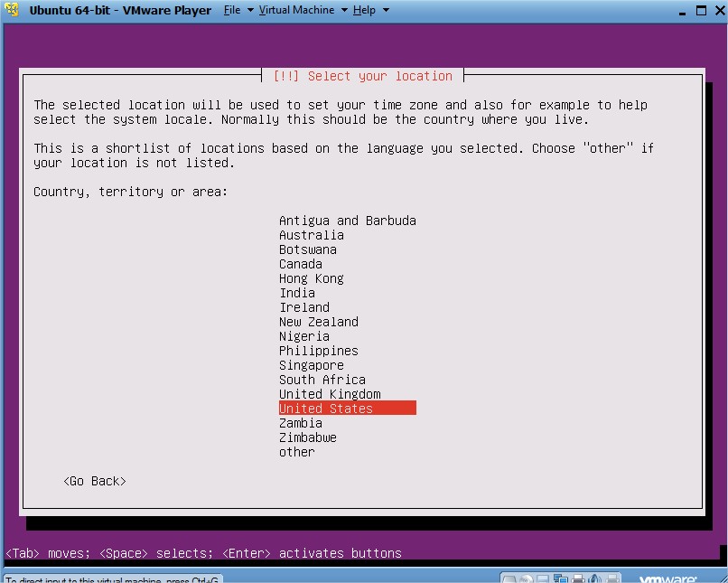Select Philippines in the location list
This screenshot has width=728, height=583.
click(x=319, y=351)
